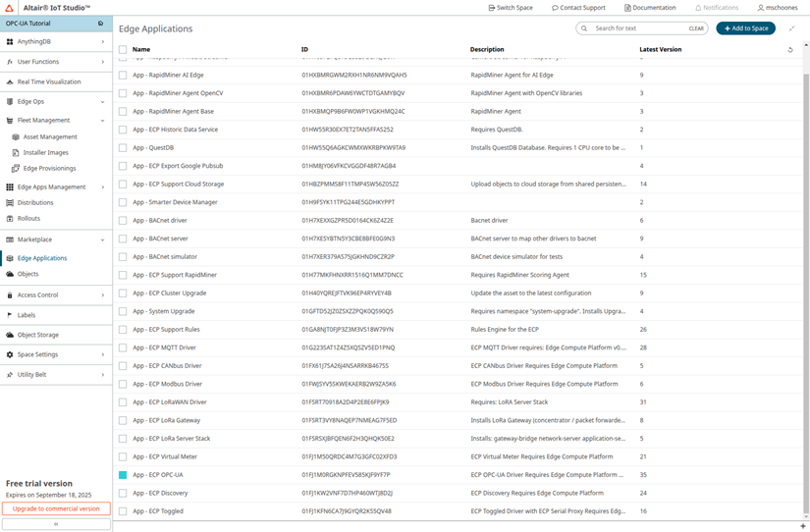The width and height of the screenshot is (810, 532).
Task: Expand the Space Settings chevron
Action: (103, 355)
